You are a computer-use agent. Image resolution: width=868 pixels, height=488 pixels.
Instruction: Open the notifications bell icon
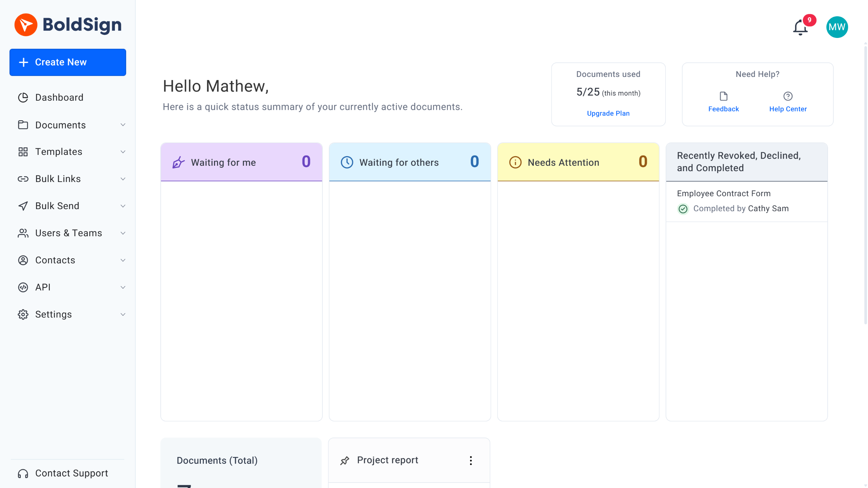click(x=800, y=28)
